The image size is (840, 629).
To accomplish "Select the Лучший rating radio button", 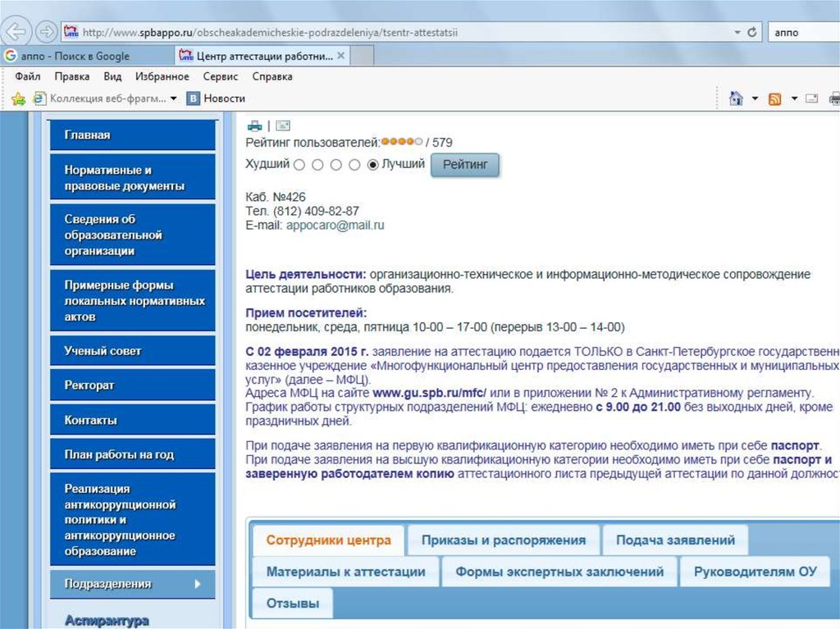I will click(373, 165).
